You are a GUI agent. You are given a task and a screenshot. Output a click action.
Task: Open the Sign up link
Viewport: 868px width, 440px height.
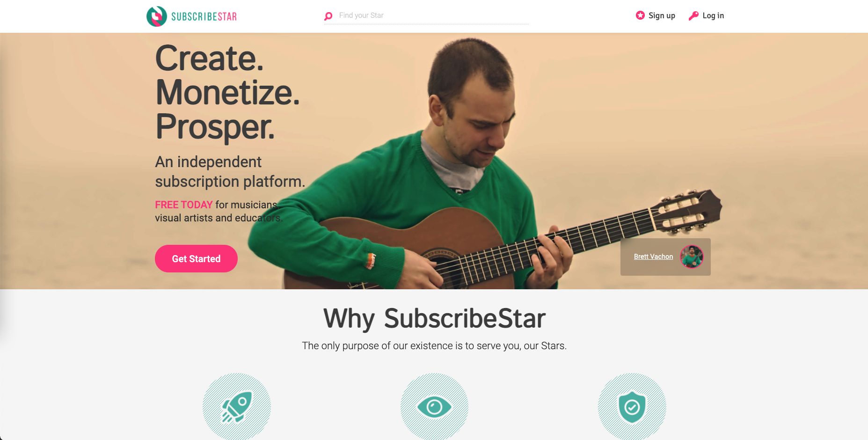662,15
